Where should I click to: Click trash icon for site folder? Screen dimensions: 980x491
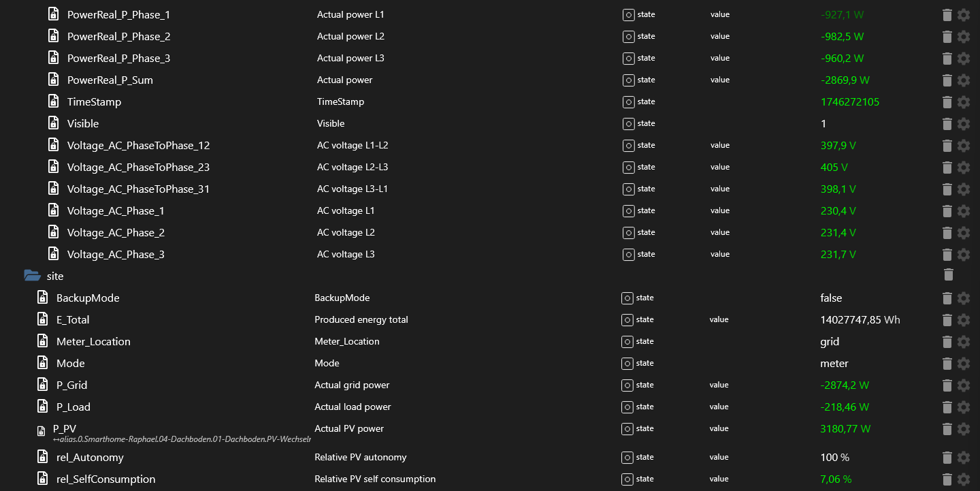(x=949, y=275)
